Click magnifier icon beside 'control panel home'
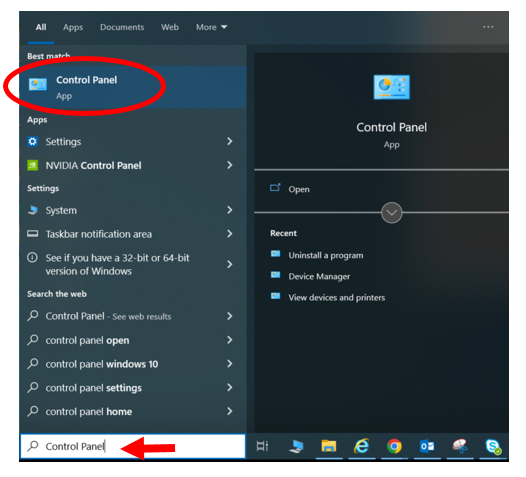526x477 pixels. pyautogui.click(x=33, y=411)
